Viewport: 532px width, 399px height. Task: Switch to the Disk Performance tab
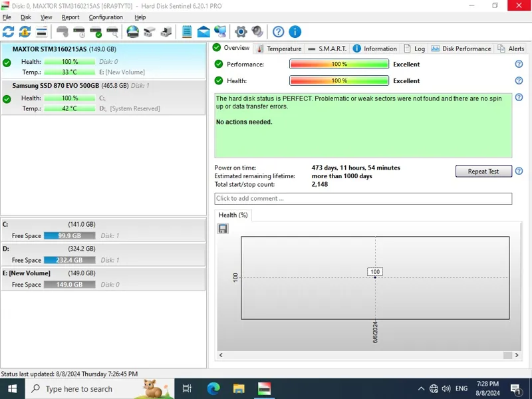pos(461,49)
